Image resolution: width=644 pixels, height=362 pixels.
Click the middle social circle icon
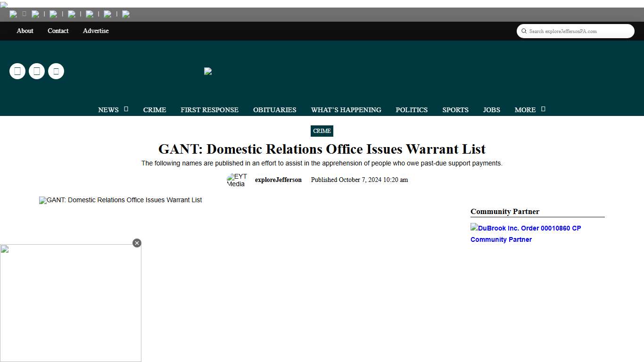[x=37, y=71]
